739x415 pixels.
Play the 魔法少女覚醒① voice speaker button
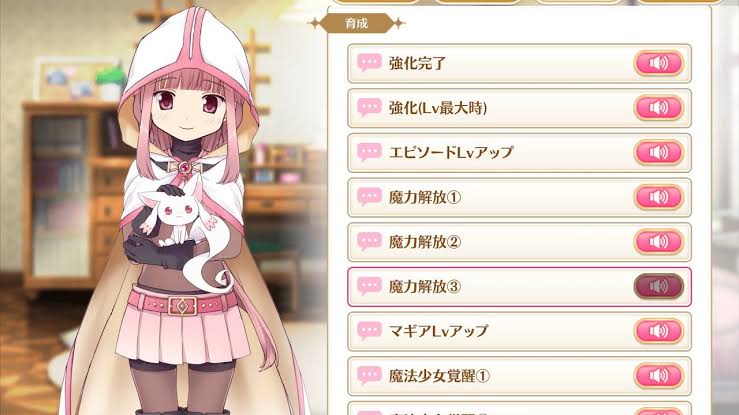pos(658,376)
